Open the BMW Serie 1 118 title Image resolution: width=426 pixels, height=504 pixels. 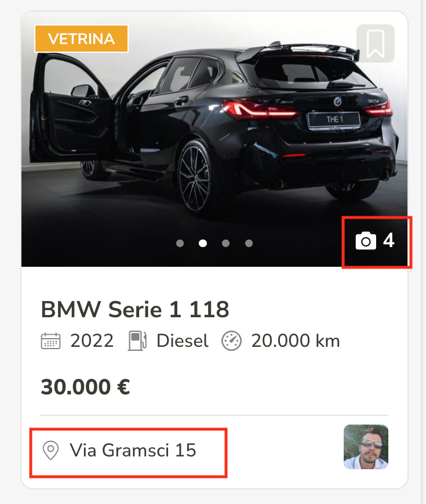(x=135, y=309)
